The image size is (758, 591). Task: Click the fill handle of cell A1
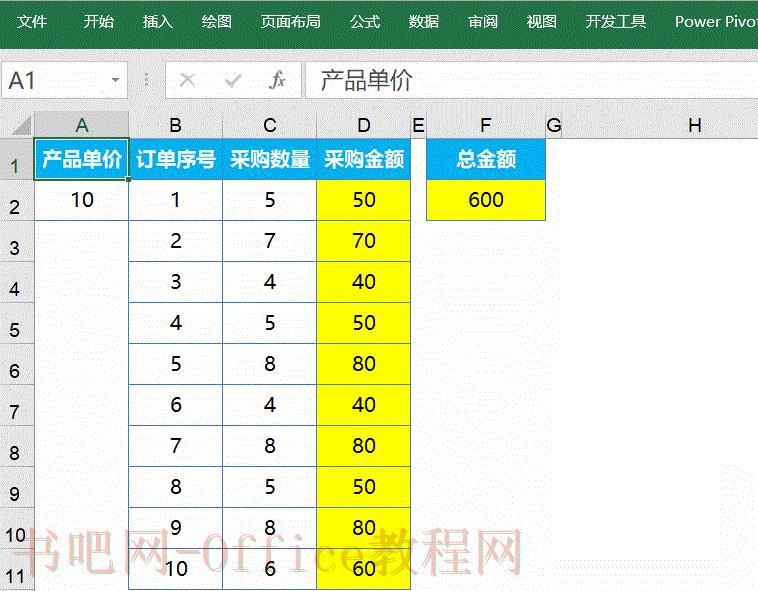pyautogui.click(x=128, y=179)
